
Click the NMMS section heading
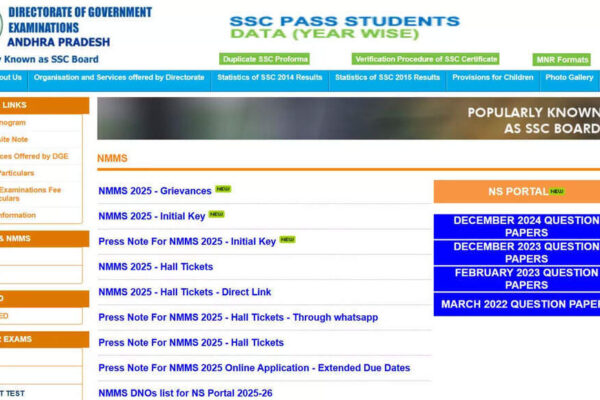pos(112,158)
